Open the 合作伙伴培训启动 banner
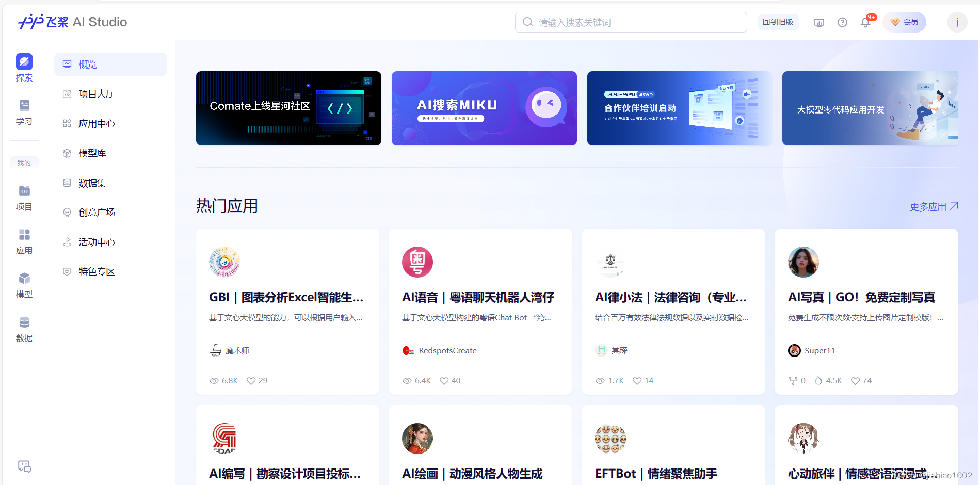The height and width of the screenshot is (485, 980). (680, 108)
